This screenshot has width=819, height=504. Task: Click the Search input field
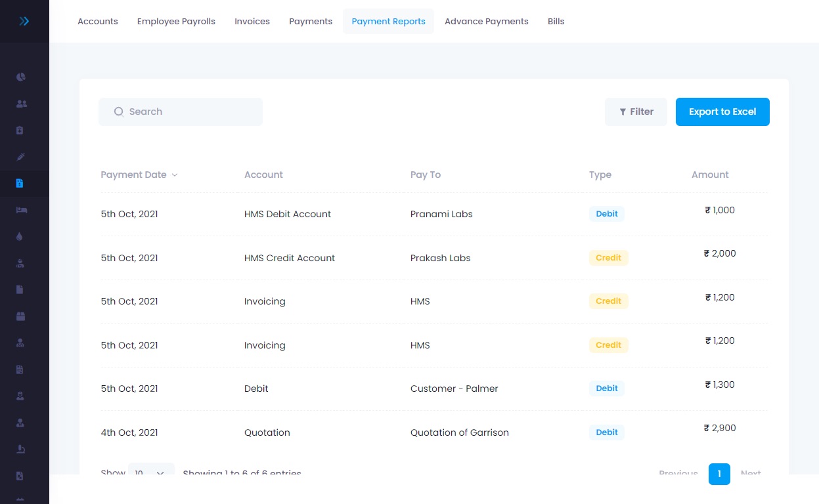(x=181, y=112)
